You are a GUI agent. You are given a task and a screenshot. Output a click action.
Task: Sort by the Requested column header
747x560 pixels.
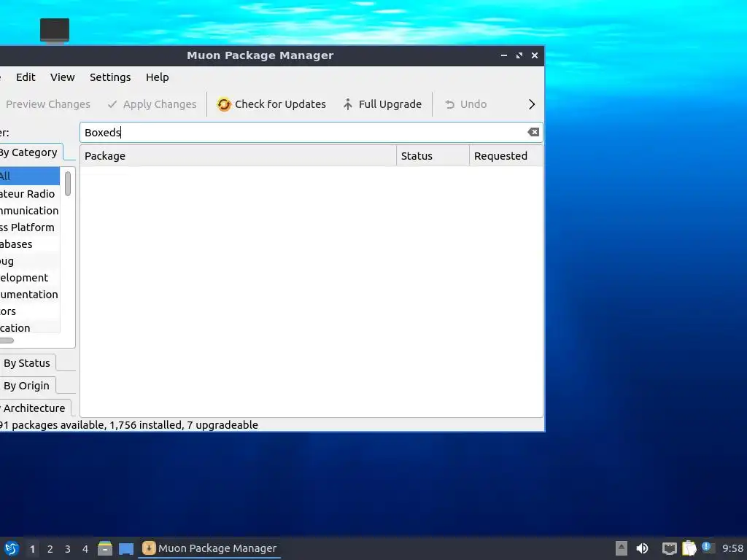(x=506, y=156)
